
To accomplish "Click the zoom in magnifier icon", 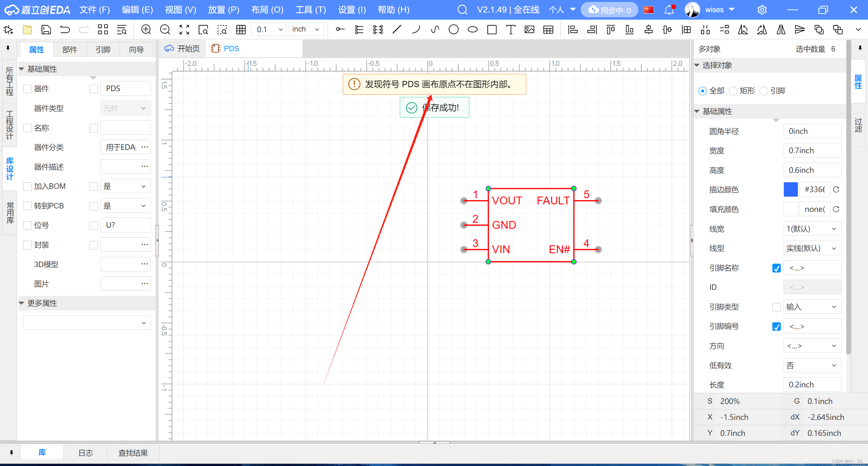I will (146, 29).
